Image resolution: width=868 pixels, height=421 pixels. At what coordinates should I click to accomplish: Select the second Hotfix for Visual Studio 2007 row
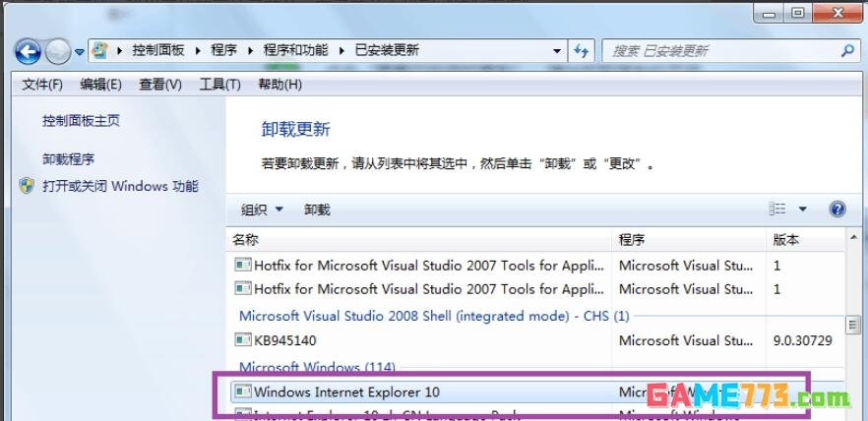pos(537,289)
